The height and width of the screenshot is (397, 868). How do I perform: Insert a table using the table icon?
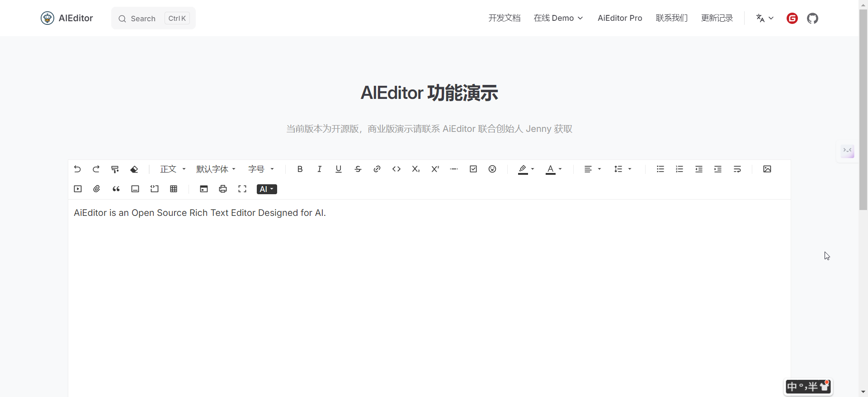(x=174, y=189)
